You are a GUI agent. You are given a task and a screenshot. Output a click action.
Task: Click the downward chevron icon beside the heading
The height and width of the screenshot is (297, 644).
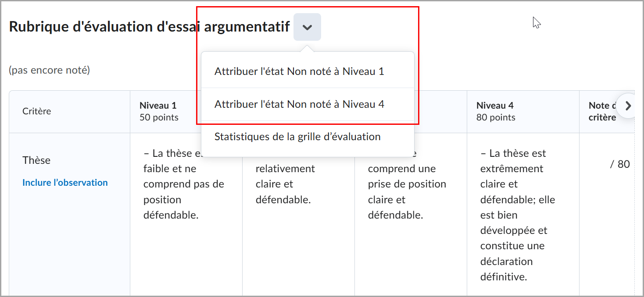click(307, 27)
